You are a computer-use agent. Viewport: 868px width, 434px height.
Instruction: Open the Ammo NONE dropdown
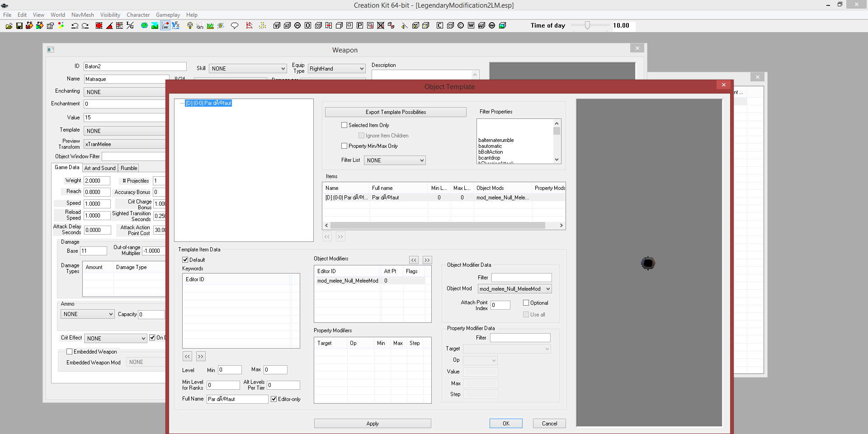[x=87, y=314]
